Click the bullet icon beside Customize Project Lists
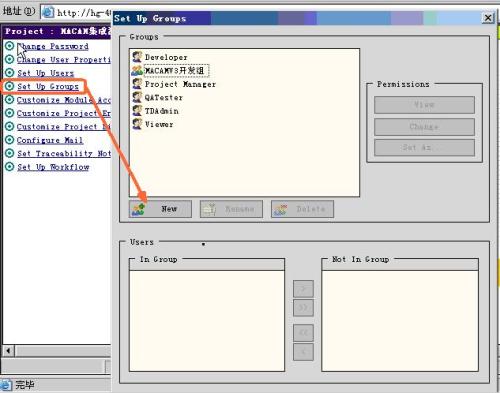 click(x=10, y=126)
